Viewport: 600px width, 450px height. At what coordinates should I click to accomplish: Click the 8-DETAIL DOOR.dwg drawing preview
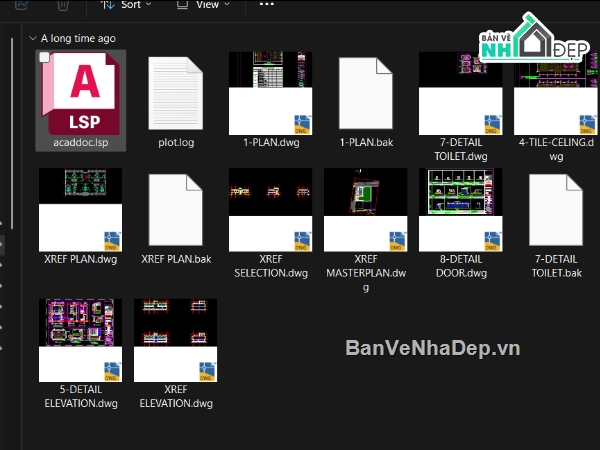click(x=461, y=210)
